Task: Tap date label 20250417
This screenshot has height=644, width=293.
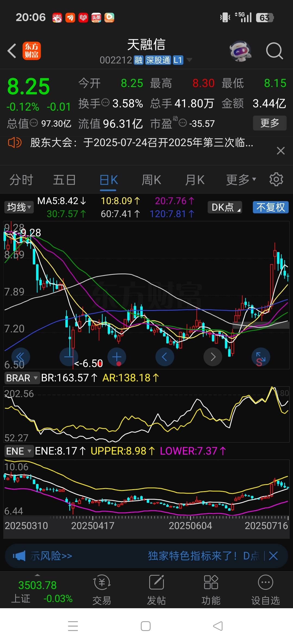Action: pos(93,526)
